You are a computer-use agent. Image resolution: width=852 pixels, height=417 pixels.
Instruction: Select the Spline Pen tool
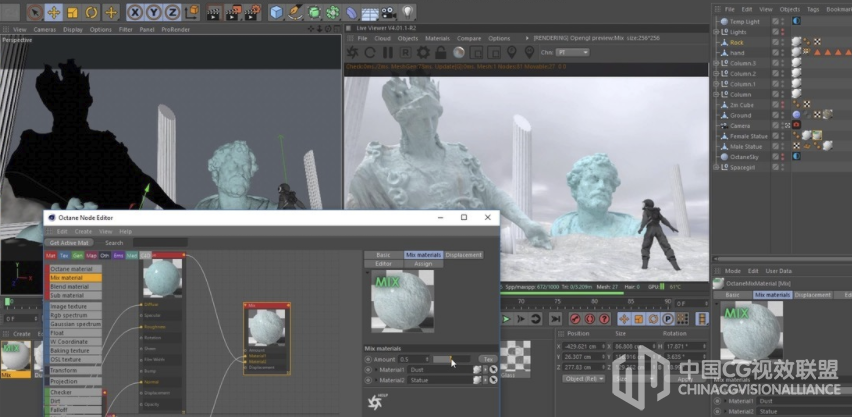[296, 12]
